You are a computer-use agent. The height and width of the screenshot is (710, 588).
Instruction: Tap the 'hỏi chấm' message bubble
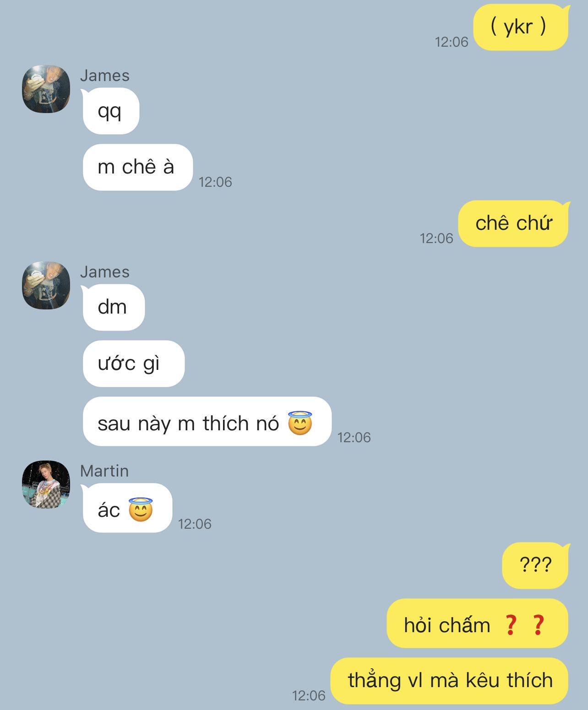[478, 623]
